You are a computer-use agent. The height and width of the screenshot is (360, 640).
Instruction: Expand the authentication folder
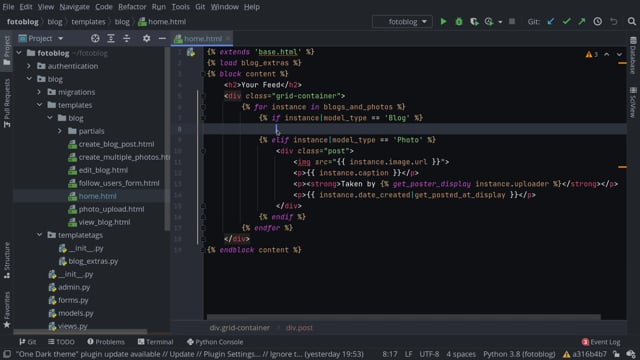tap(29, 66)
